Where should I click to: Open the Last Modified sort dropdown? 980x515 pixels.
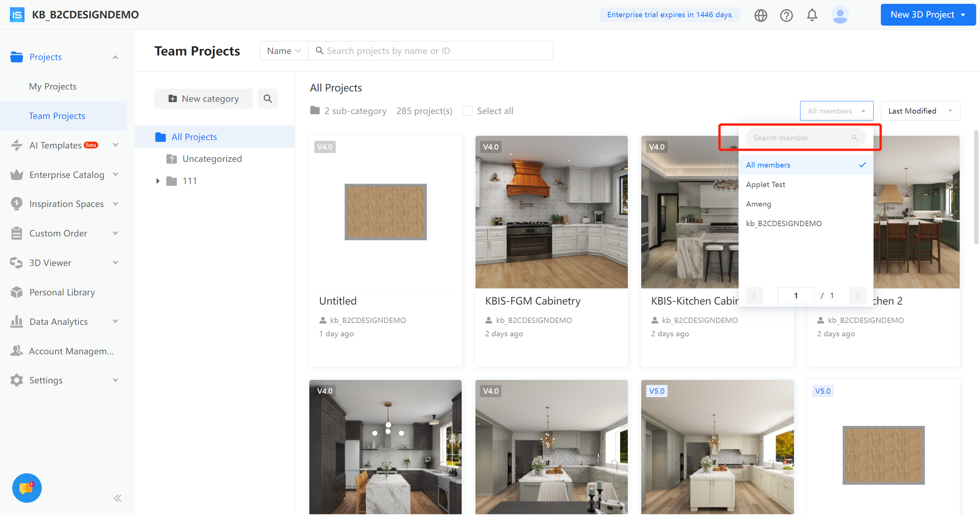tap(920, 111)
